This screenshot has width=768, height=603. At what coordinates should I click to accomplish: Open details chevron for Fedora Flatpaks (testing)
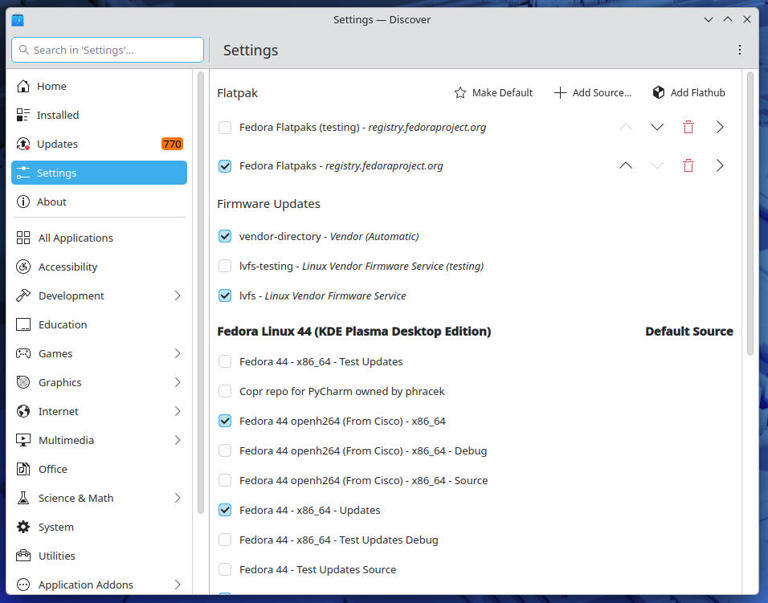click(x=720, y=127)
